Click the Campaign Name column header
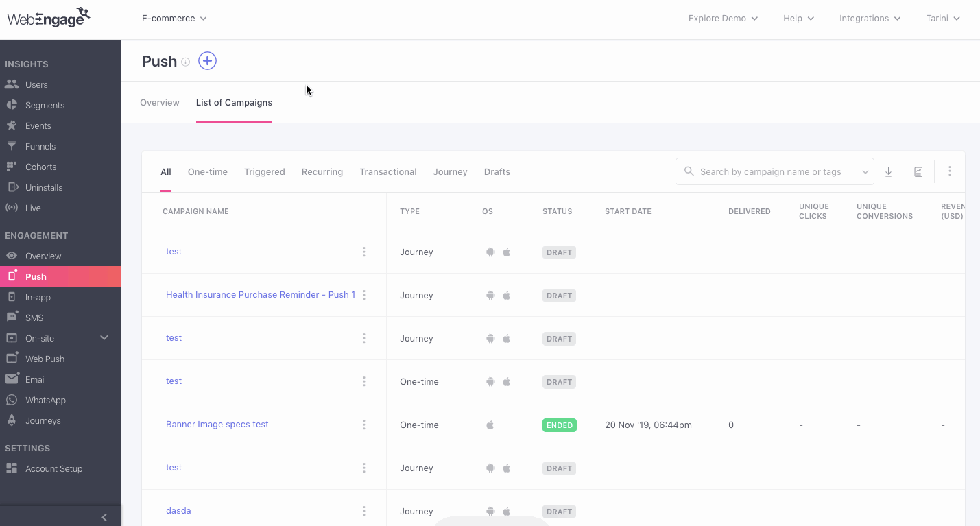Image resolution: width=980 pixels, height=526 pixels. coord(195,211)
